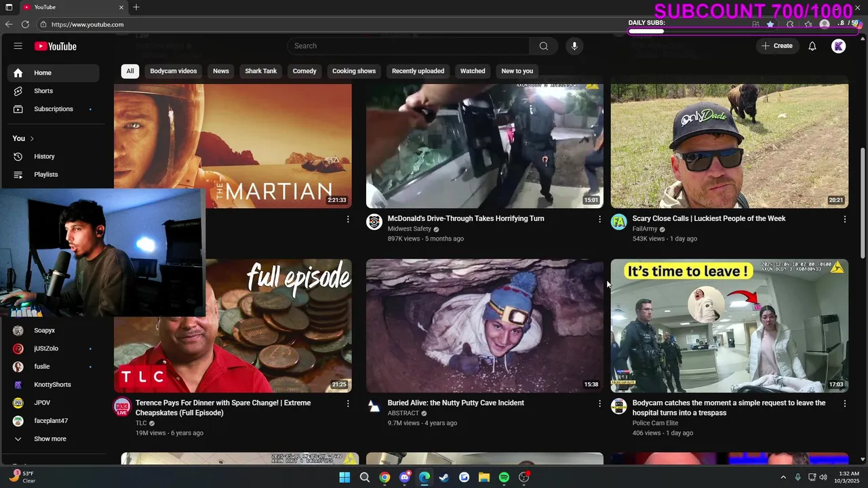Open more options for Terence Pays For Dinner video

point(348,403)
